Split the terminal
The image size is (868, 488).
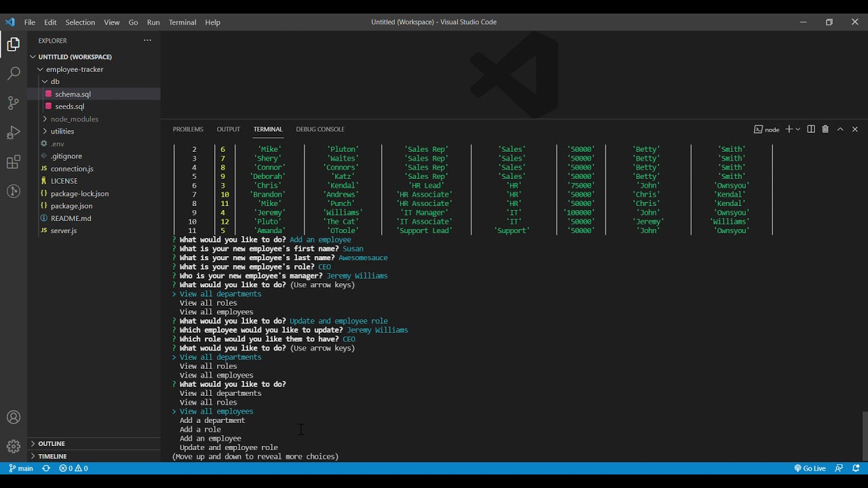(811, 129)
